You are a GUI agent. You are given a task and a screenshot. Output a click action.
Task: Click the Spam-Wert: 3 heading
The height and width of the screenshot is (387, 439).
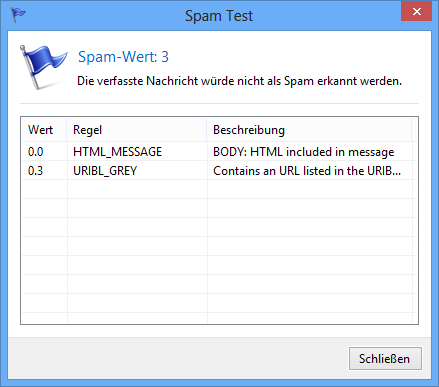click(123, 57)
